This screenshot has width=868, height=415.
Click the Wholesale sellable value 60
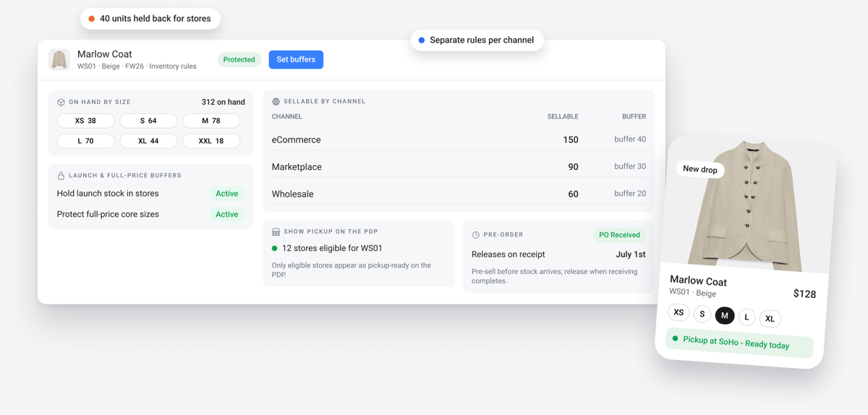[573, 194]
